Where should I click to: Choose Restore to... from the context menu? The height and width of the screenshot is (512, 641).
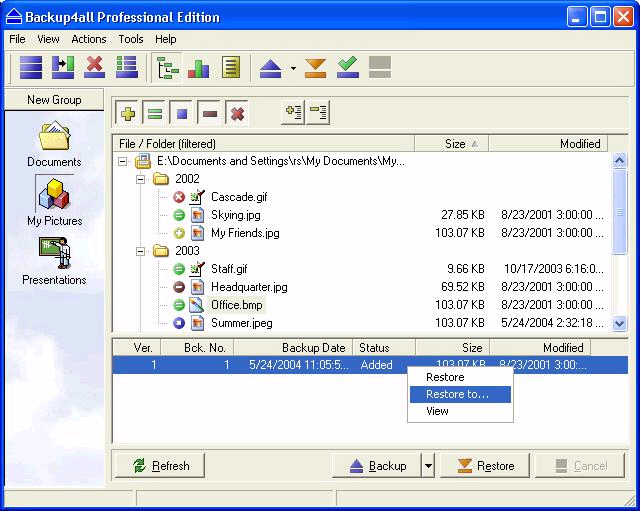460,394
